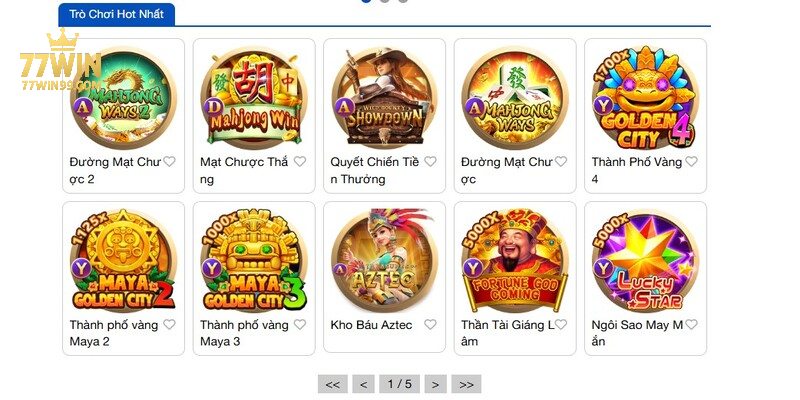Open the Lucky Star game icon
800x400 pixels.
645,260
